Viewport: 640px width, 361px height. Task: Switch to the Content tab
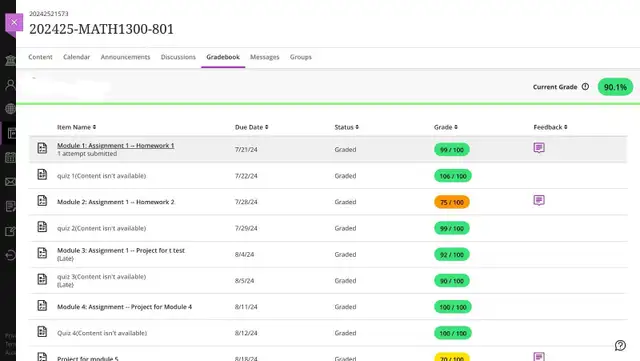40,57
